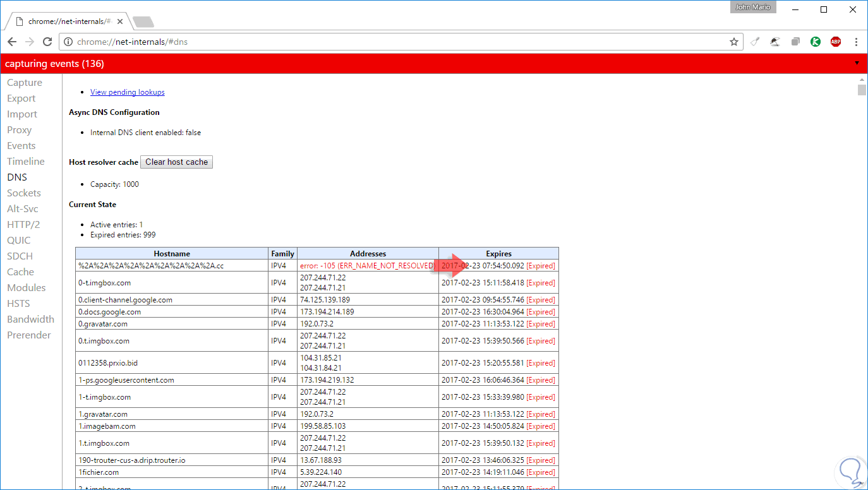The width and height of the screenshot is (868, 490).
Task: Select Proxy in the sidebar
Action: 20,130
